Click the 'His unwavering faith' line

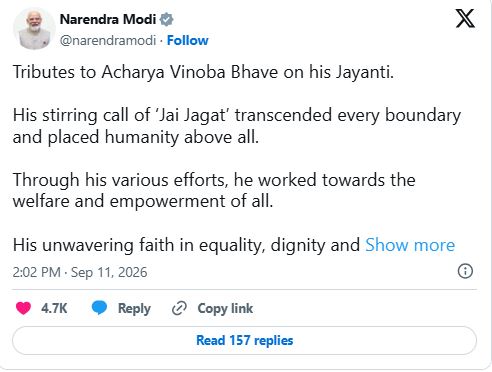coord(186,245)
